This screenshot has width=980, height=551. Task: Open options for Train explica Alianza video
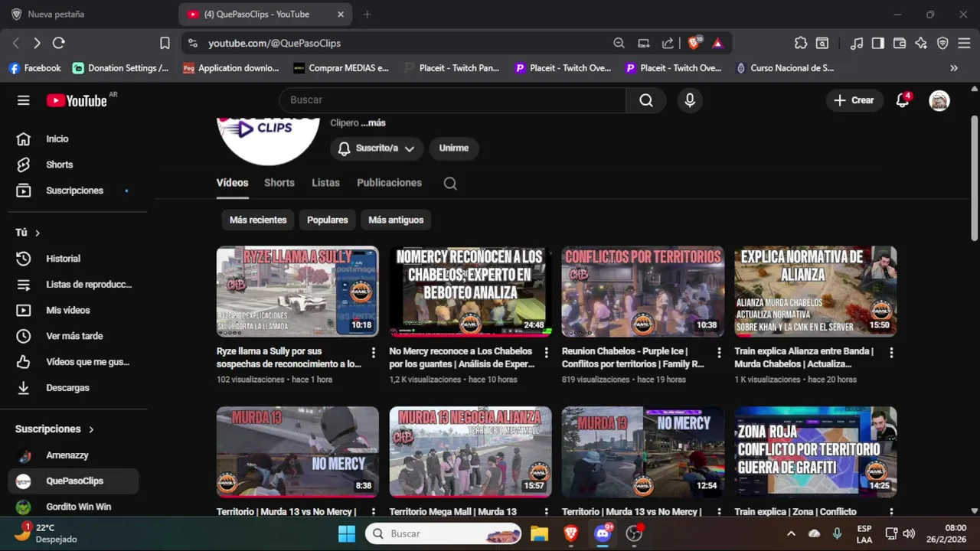(892, 353)
